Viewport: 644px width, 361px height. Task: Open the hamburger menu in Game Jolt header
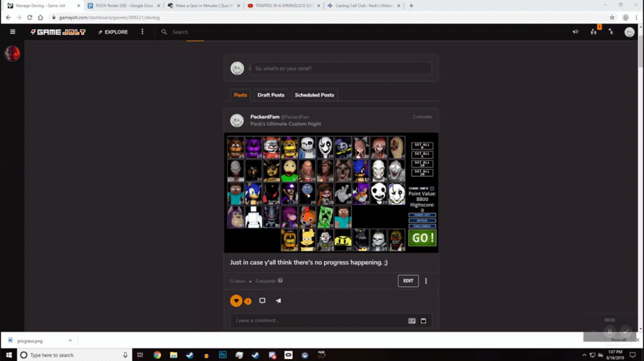pos(12,32)
